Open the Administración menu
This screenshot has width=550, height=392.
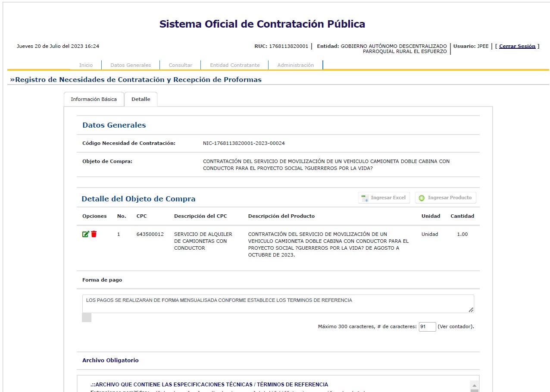pyautogui.click(x=295, y=65)
